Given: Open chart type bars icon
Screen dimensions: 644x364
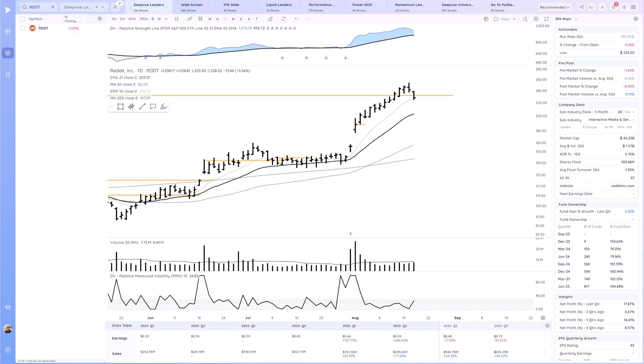Looking at the screenshot, I should pos(177,19).
